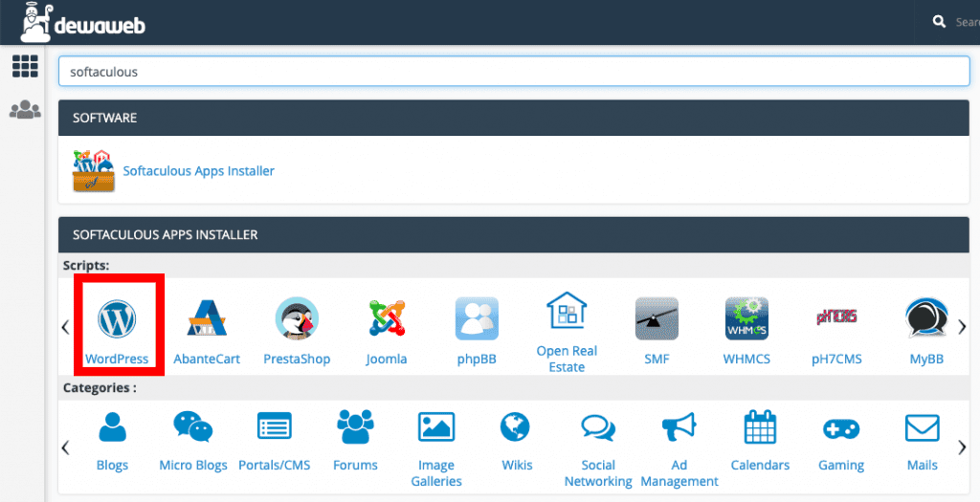Show more categories with right arrow

[x=962, y=447]
